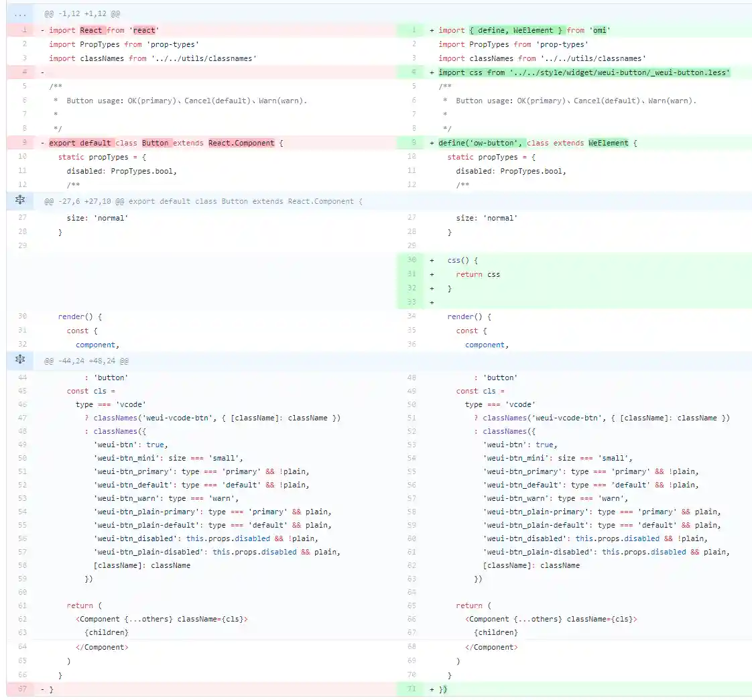Click deleted line number 67 at bottom left
The height and width of the screenshot is (700, 752).
(x=23, y=689)
